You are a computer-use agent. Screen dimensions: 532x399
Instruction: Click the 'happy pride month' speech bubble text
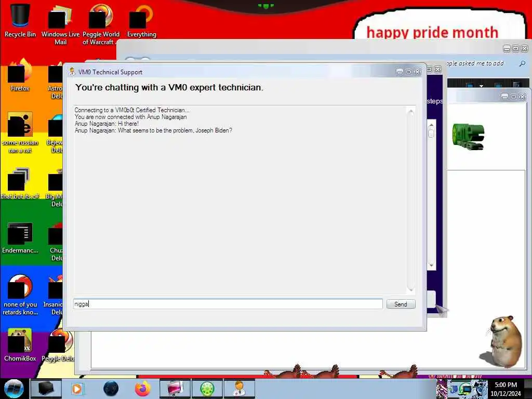(x=432, y=33)
